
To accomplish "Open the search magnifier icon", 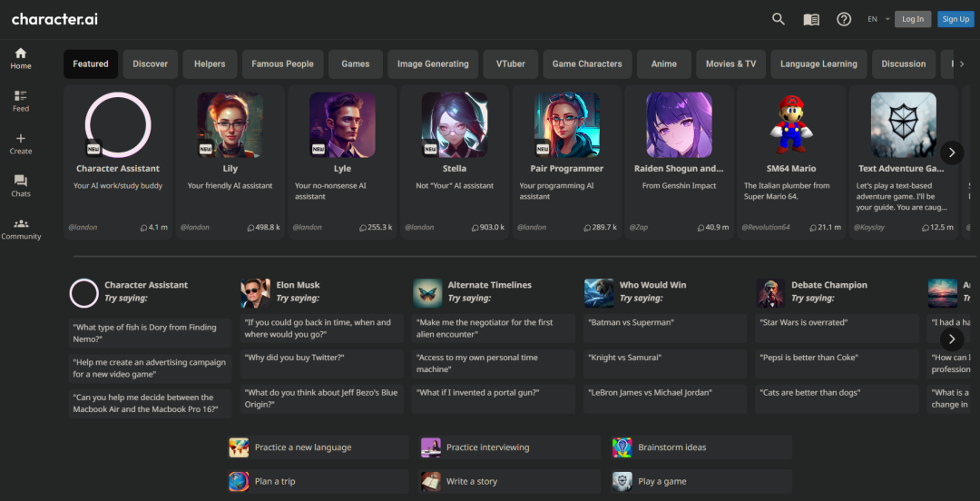I will point(779,19).
